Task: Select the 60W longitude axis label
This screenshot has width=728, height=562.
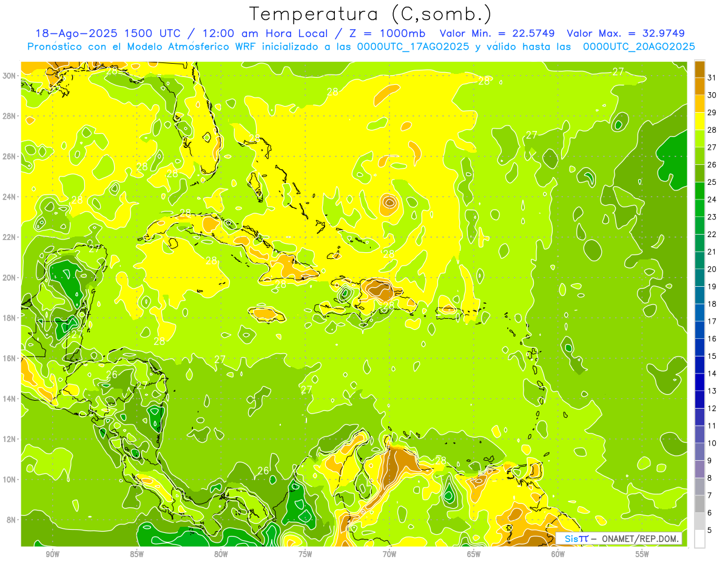Action: (558, 554)
